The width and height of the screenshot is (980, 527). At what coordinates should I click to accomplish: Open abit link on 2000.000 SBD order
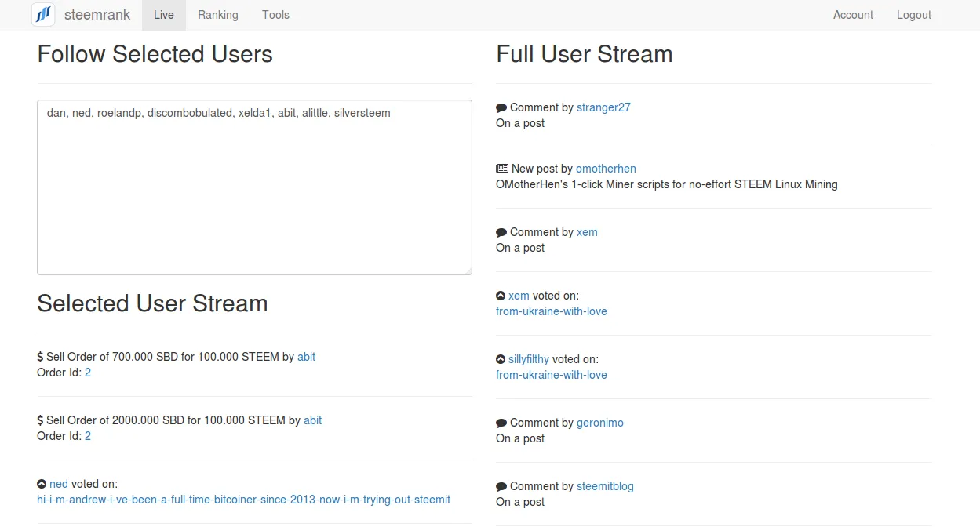pyautogui.click(x=313, y=420)
